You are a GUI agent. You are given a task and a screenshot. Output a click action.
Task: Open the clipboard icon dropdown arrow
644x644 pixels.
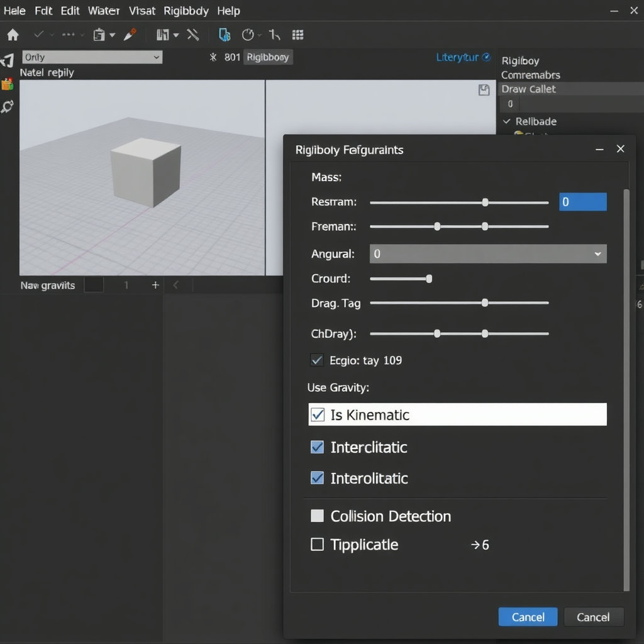112,35
